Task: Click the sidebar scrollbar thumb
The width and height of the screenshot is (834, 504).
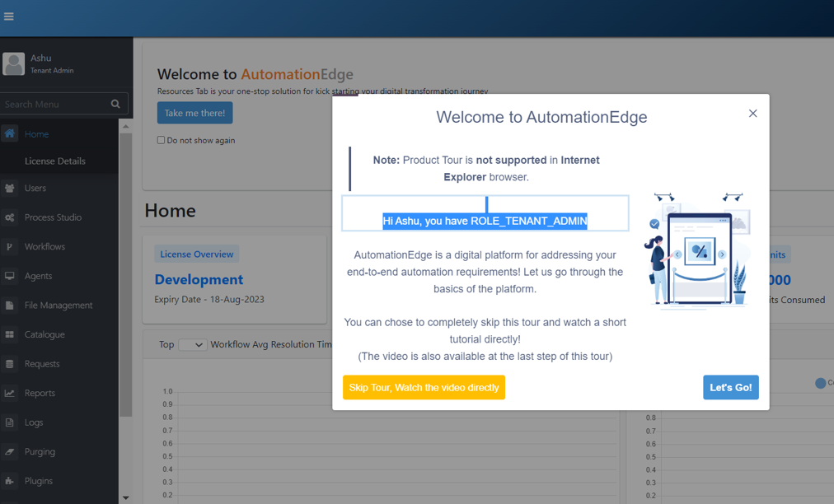Action: coord(125,274)
